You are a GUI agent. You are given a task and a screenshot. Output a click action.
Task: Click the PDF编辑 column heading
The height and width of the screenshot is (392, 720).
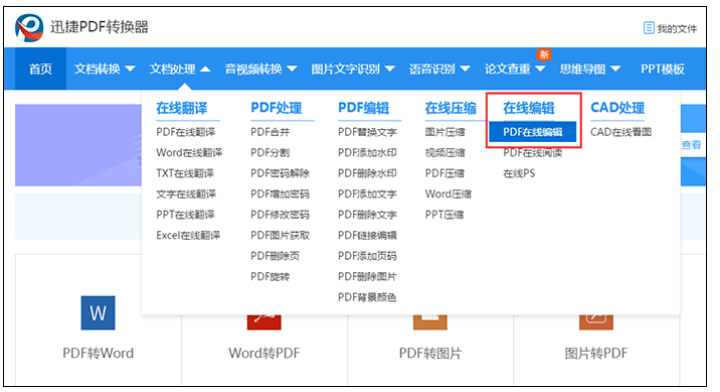pyautogui.click(x=364, y=108)
